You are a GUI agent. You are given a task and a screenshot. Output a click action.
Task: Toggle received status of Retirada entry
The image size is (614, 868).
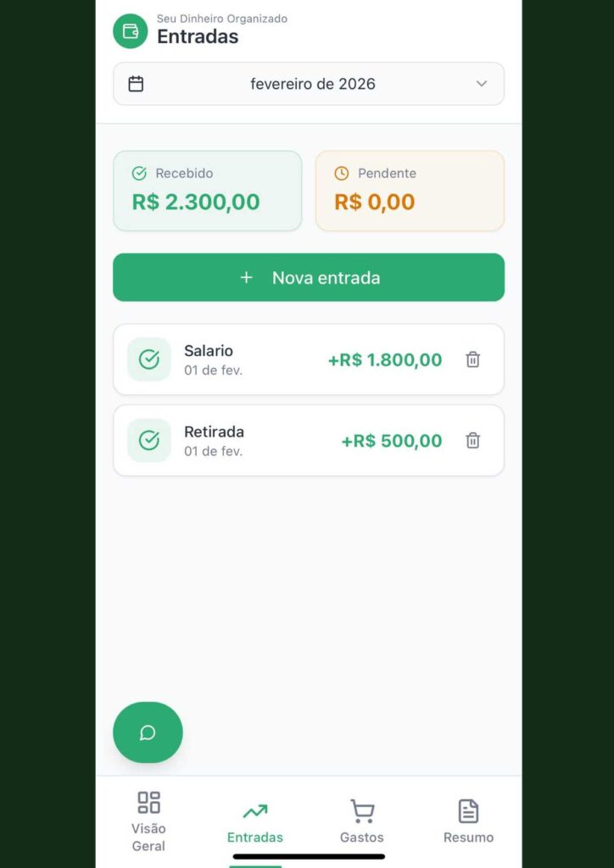(x=149, y=441)
